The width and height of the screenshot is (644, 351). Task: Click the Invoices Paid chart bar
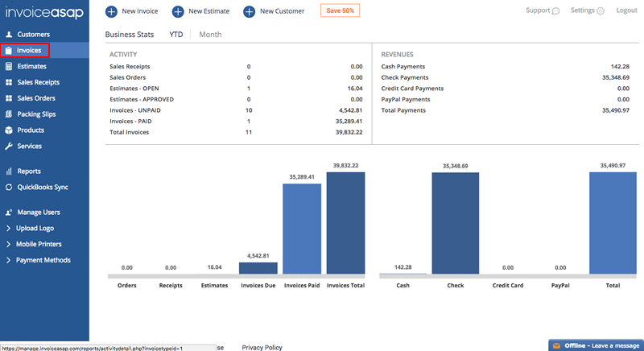(x=302, y=229)
